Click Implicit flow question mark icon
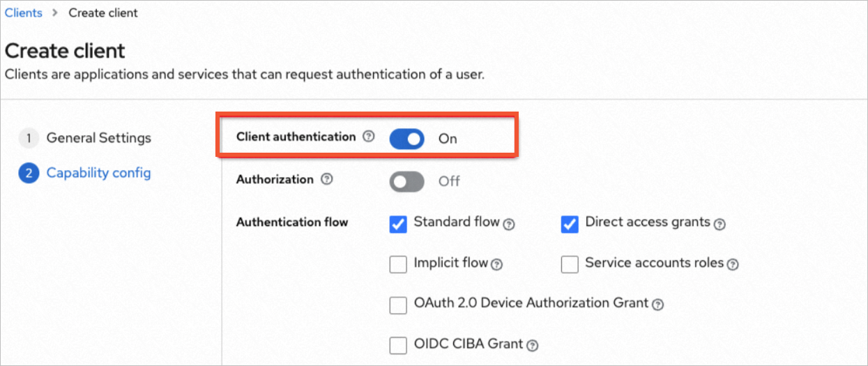The width and height of the screenshot is (868, 366). [x=496, y=264]
